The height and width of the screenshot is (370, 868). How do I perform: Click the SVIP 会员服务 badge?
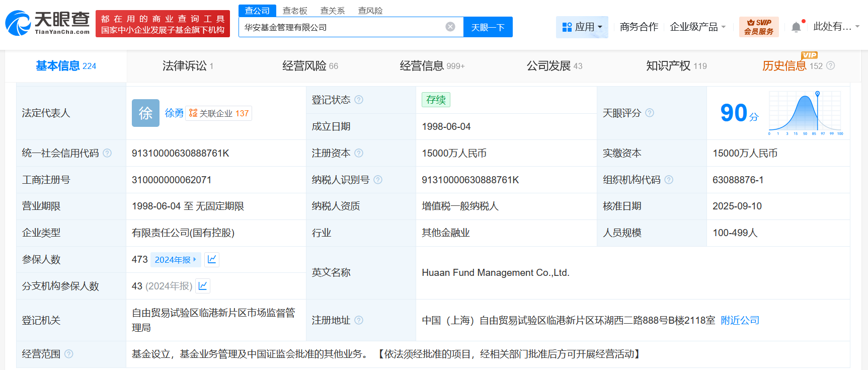759,27
